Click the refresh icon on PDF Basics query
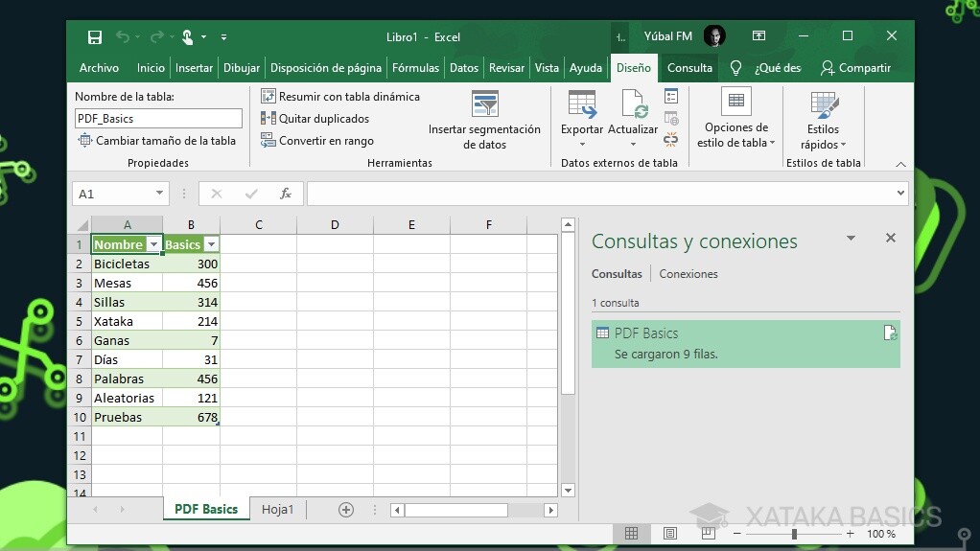 [890, 333]
